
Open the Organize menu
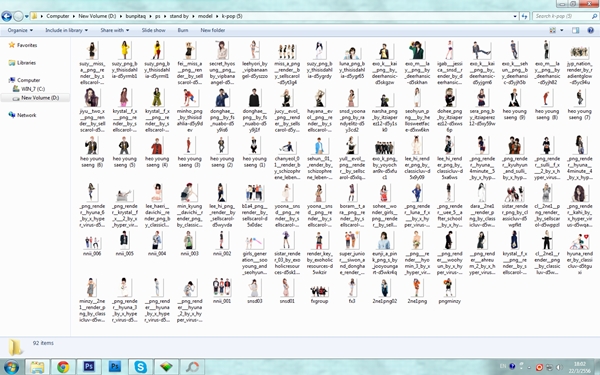click(x=20, y=30)
